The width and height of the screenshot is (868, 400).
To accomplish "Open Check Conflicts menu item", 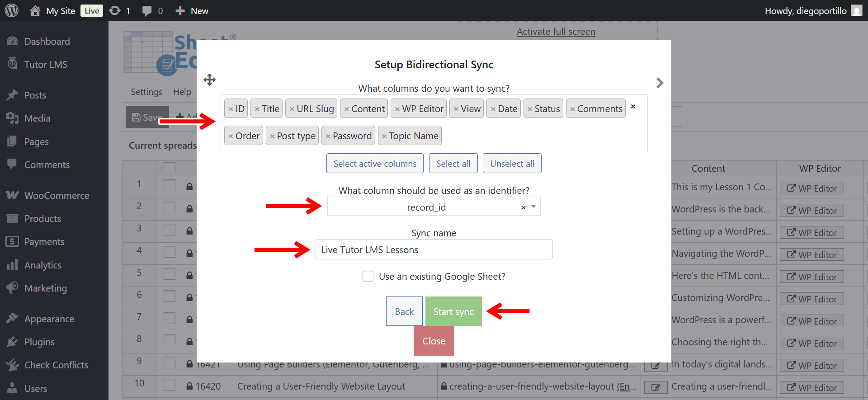I will tap(56, 365).
